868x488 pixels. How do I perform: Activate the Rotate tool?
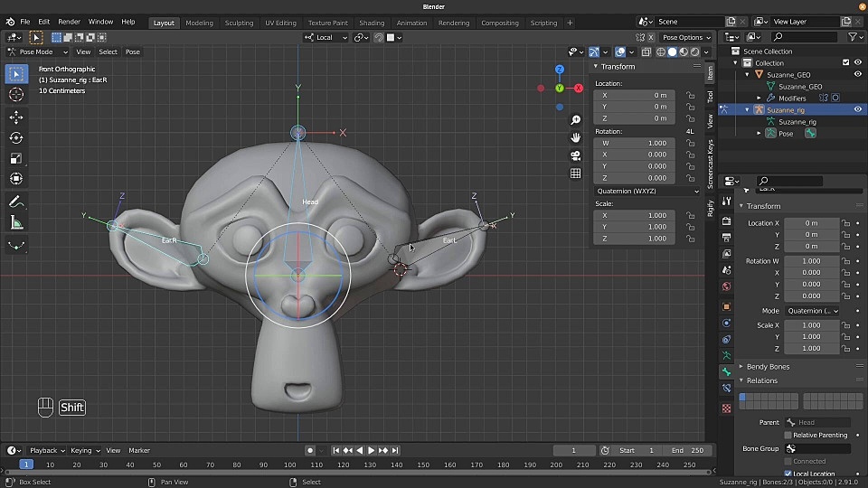(16, 137)
